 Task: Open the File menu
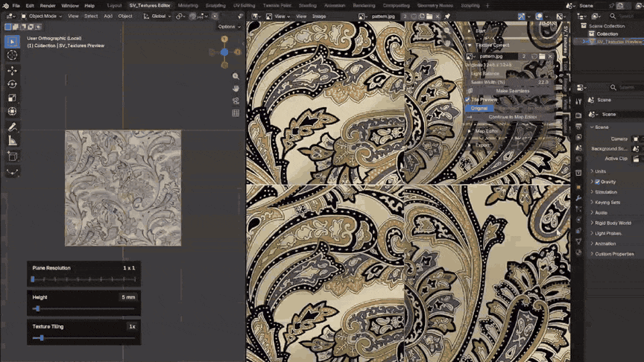[16, 6]
